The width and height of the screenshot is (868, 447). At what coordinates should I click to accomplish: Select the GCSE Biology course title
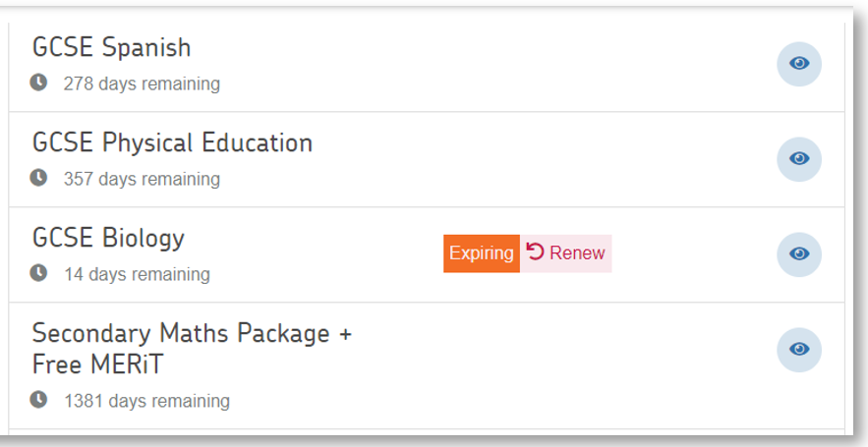[x=108, y=238]
